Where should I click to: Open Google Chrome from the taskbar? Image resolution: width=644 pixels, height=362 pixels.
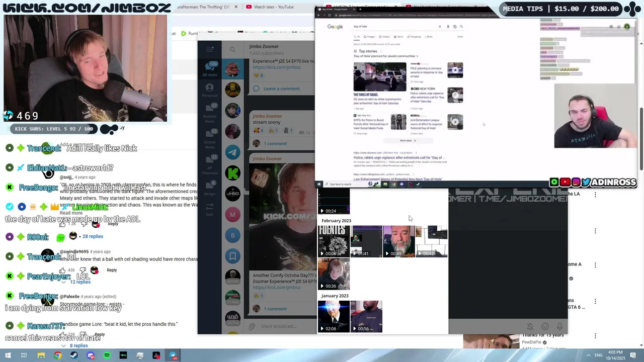click(58, 355)
